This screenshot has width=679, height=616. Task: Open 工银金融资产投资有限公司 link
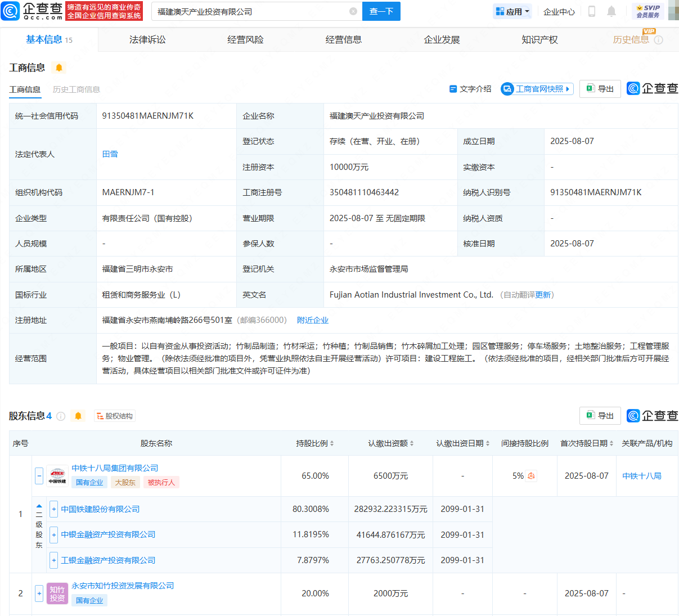(108, 560)
